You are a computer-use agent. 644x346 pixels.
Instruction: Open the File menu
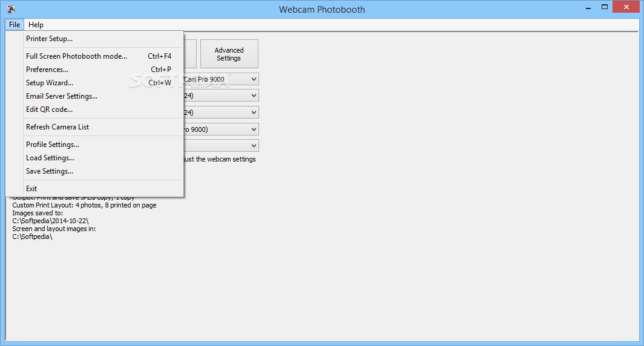point(15,25)
